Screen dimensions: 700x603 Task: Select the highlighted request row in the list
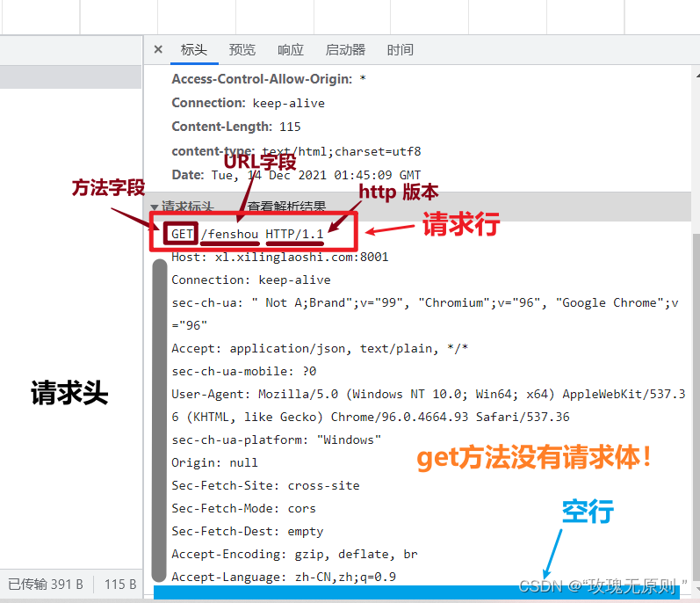point(71,76)
